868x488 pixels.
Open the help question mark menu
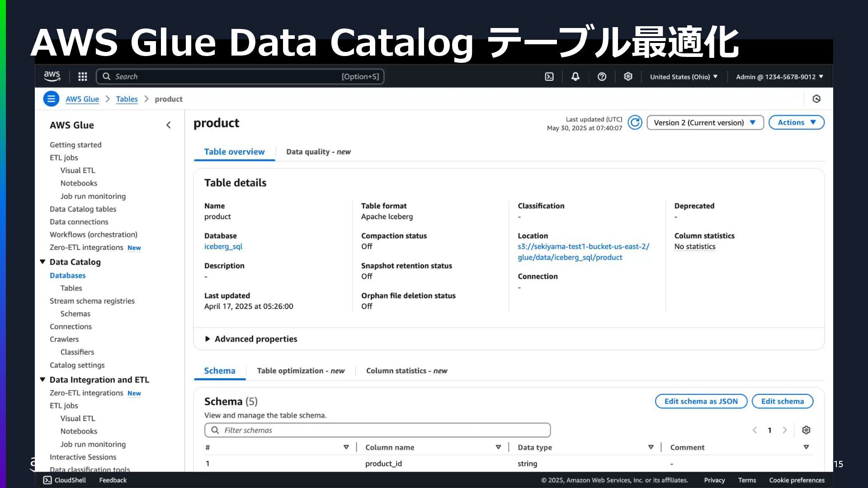click(602, 77)
